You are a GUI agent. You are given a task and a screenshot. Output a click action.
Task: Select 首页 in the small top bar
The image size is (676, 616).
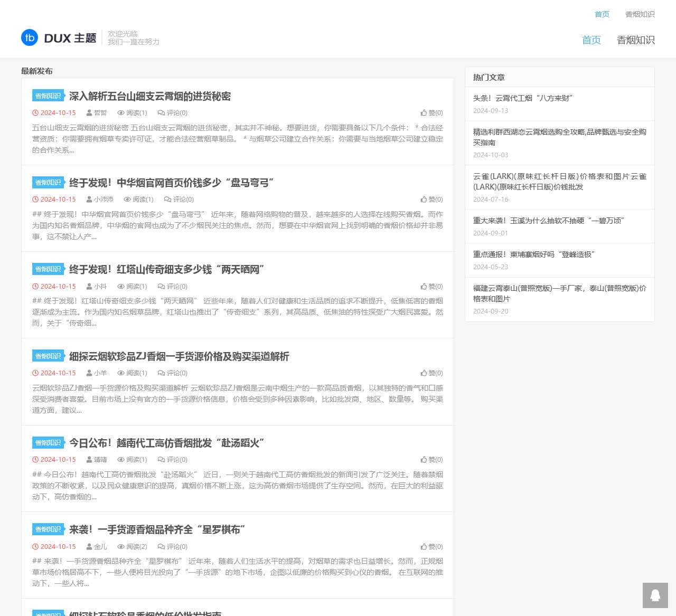click(x=602, y=14)
